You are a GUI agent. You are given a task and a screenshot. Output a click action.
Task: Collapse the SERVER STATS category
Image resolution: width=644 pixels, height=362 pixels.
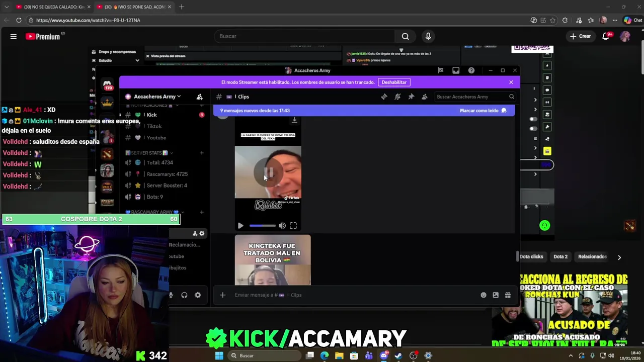pos(149,153)
